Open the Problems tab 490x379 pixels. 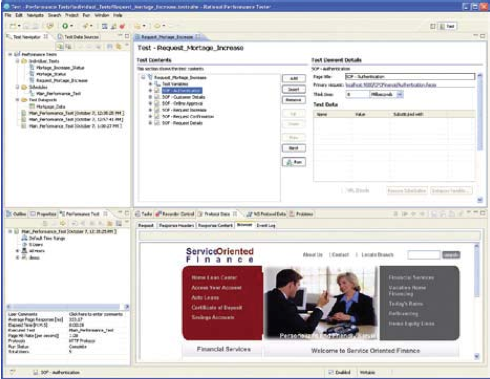(301, 214)
